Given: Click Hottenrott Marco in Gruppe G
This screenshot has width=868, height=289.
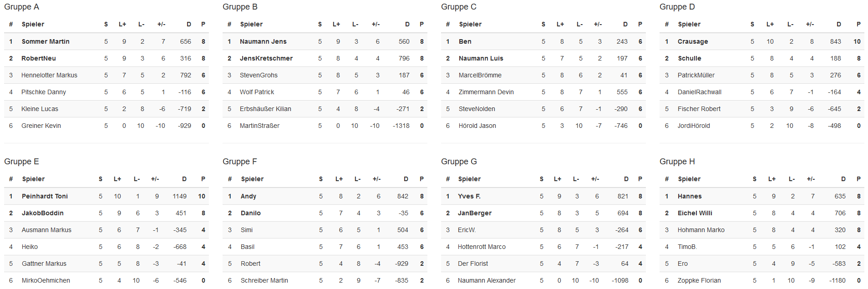Looking at the screenshot, I should tap(482, 247).
